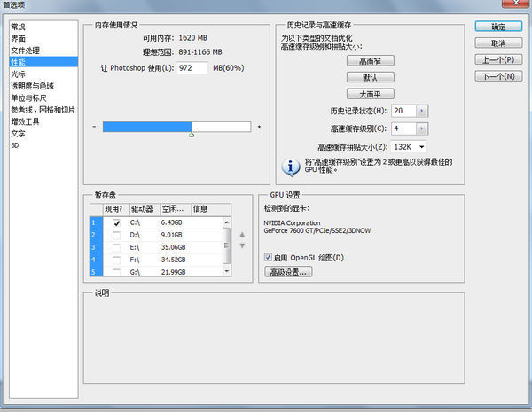The height and width of the screenshot is (412, 532).
Task: Select 光标 category in sidebar
Action: pos(43,74)
